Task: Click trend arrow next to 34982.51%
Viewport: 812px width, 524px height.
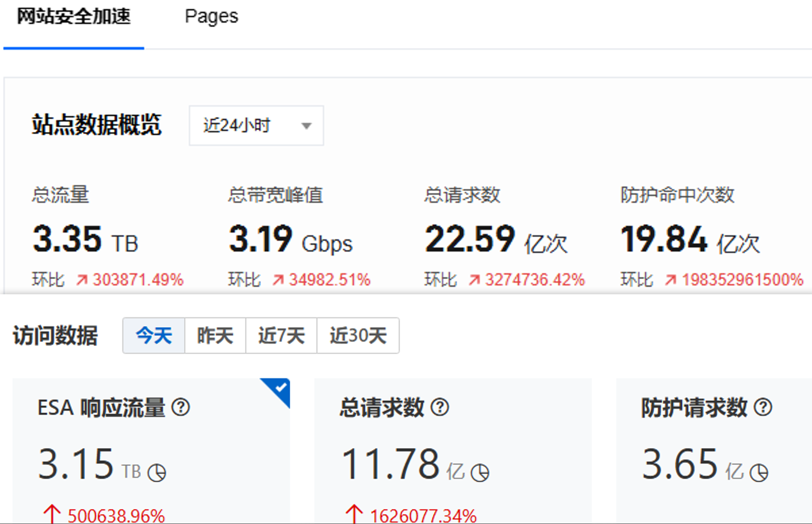Action: 278,280
